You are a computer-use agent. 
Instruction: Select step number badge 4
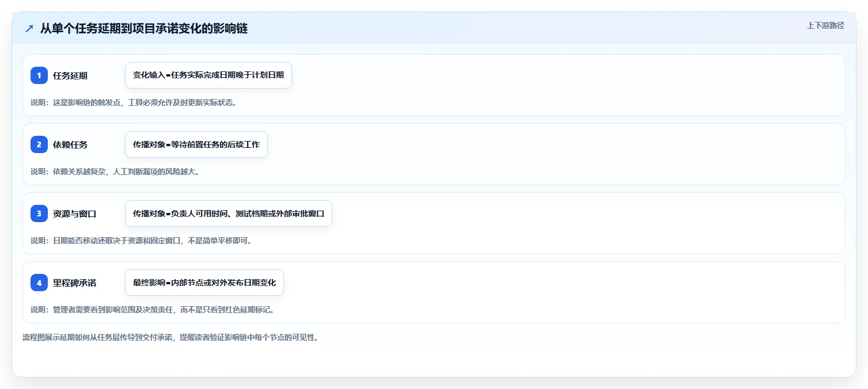[39, 283]
